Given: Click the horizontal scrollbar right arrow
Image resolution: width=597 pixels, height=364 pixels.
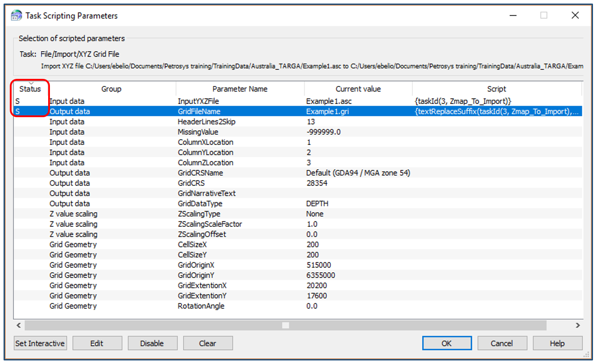Looking at the screenshot, I should click(x=577, y=325).
